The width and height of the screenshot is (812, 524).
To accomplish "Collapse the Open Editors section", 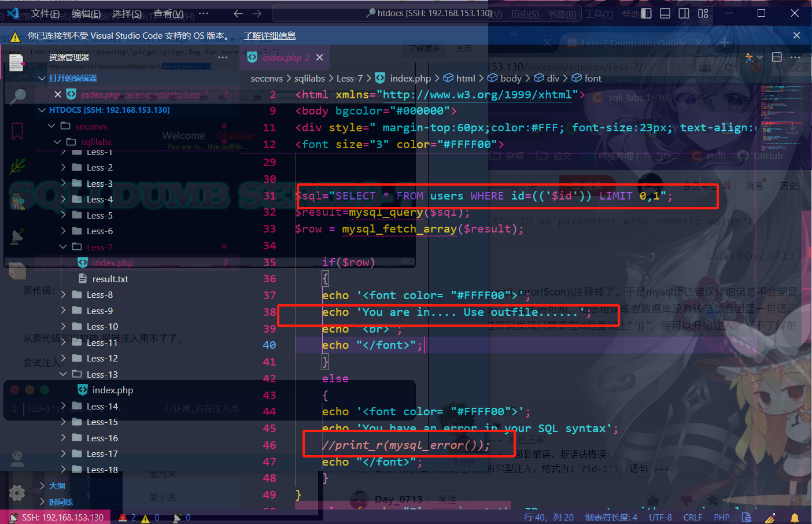I will tap(42, 78).
